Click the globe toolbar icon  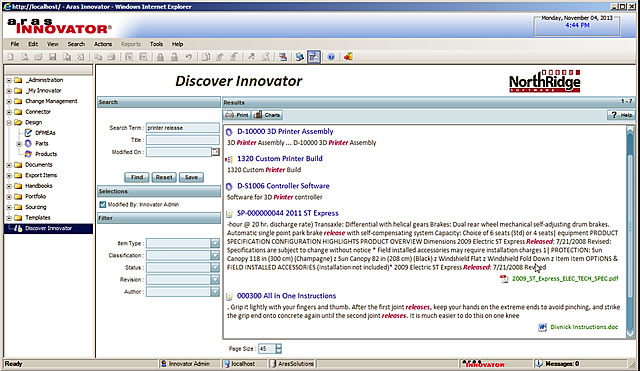pyautogui.click(x=300, y=57)
